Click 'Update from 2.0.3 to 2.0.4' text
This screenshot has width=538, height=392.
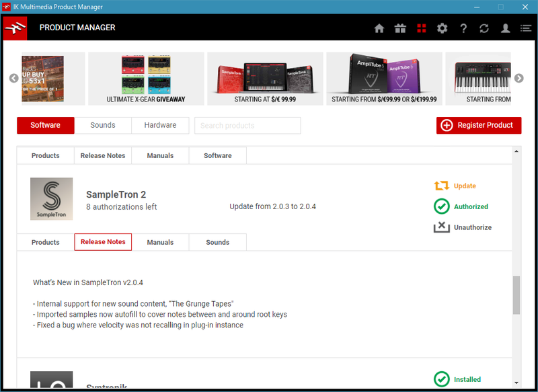273,206
